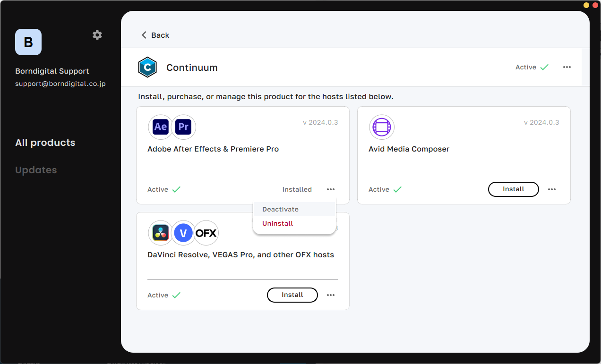Select Uninstall from the dropdown menu

tap(294, 223)
